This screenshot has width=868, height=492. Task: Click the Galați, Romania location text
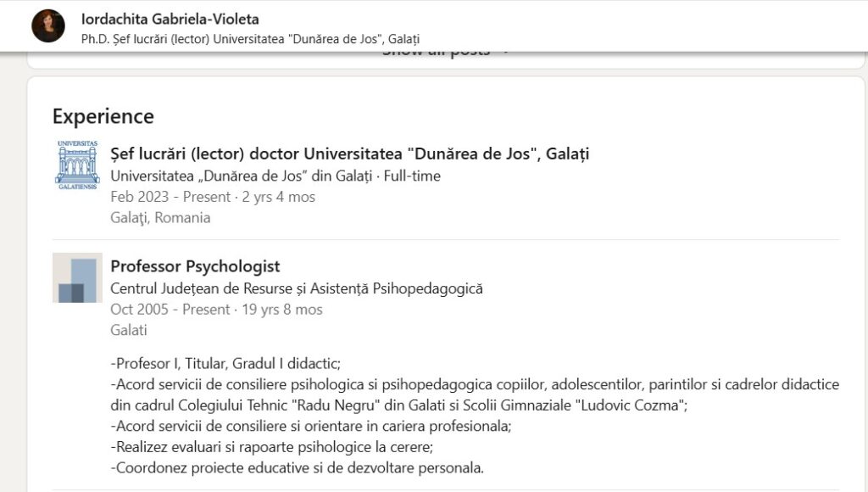click(x=160, y=218)
